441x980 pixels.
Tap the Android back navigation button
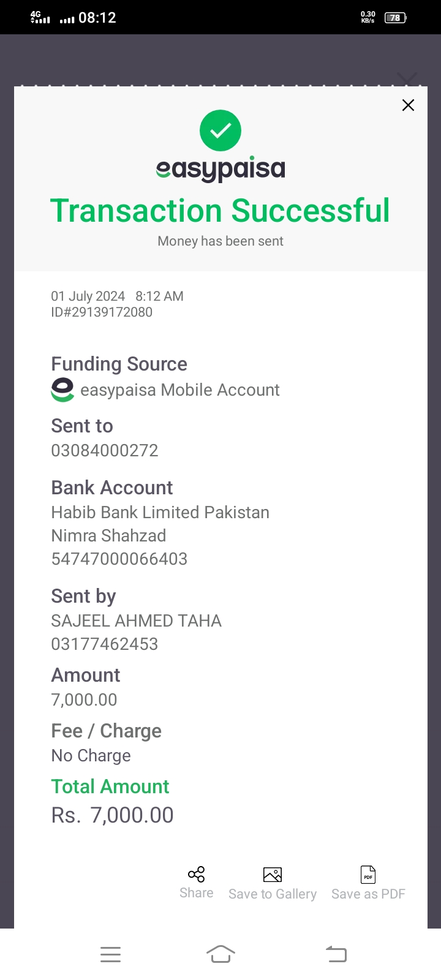336,954
